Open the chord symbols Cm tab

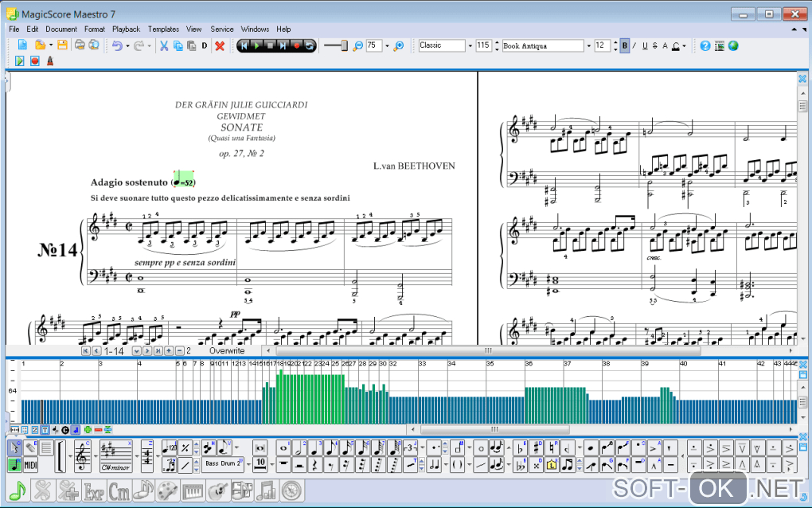click(119, 490)
